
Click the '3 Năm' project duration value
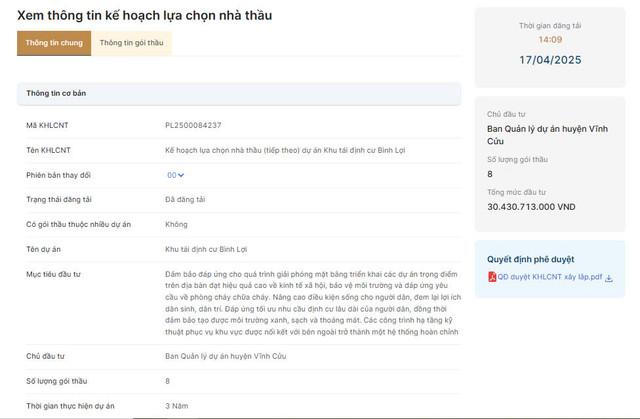tap(175, 405)
